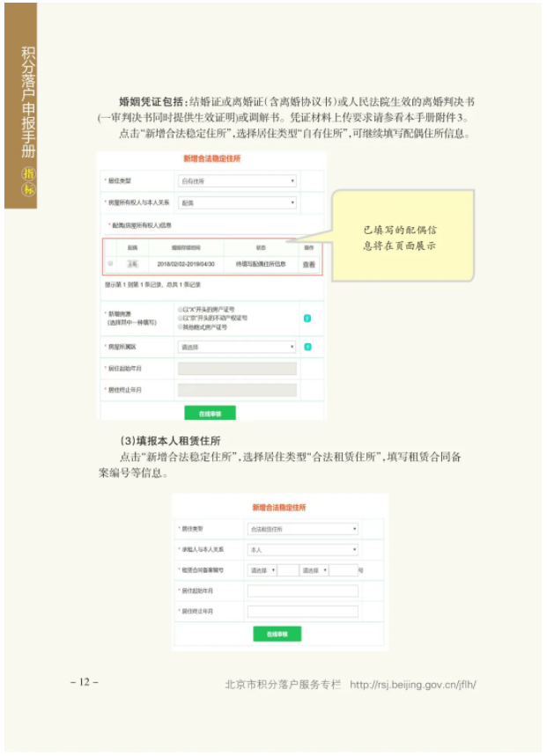Open the 居住类型 dropdown showing 自有住所
The image size is (547, 756).
point(237,180)
